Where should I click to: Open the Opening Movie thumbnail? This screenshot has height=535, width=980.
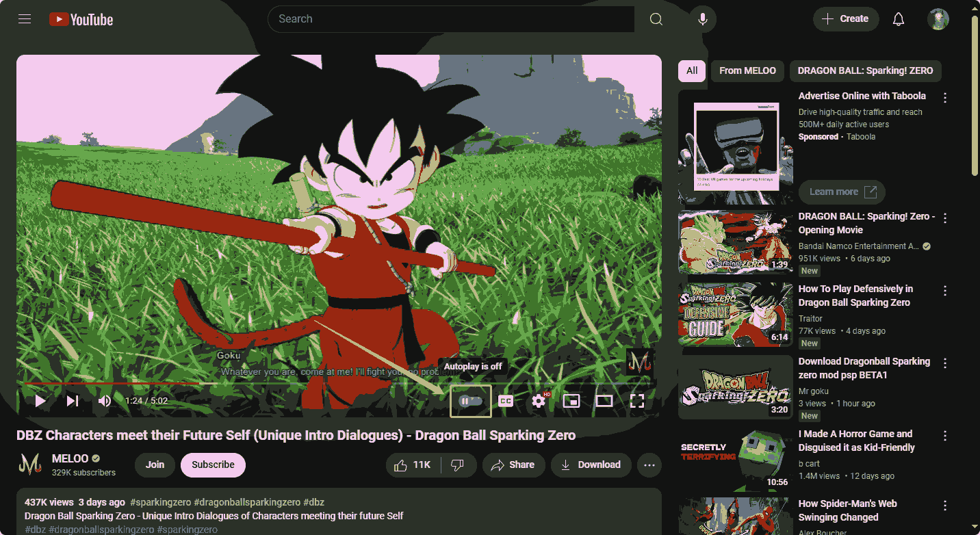pos(736,242)
